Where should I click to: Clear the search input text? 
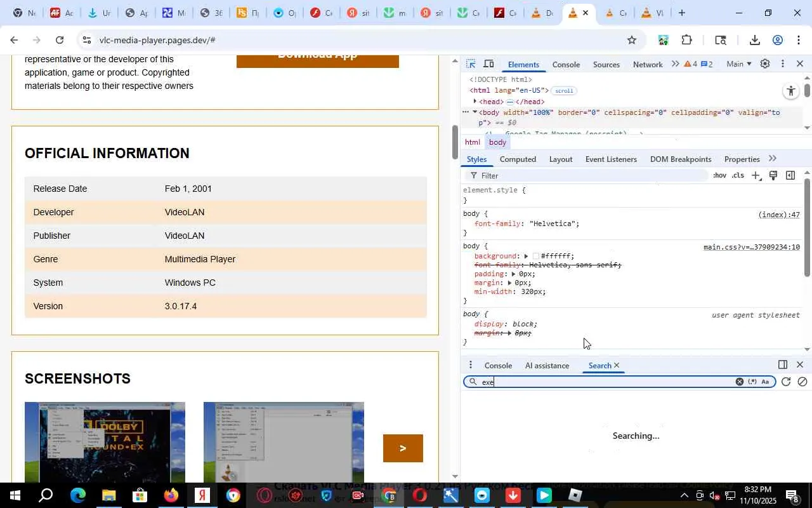click(739, 382)
